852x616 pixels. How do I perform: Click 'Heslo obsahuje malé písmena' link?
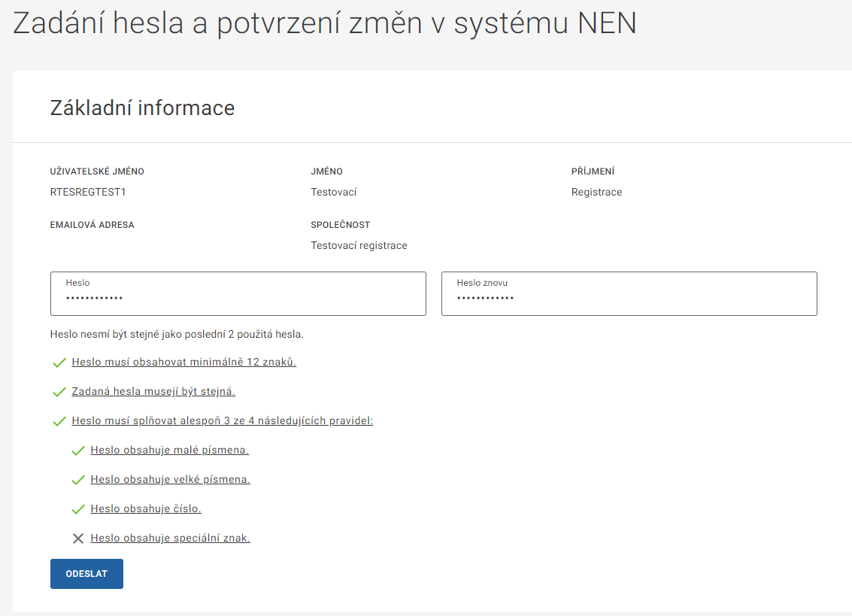point(169,450)
